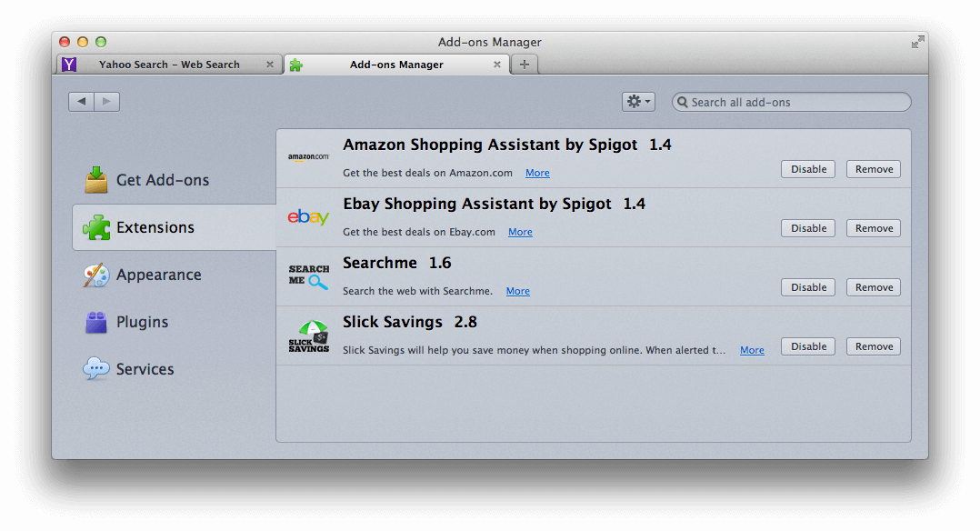Image resolution: width=980 pixels, height=531 pixels.
Task: Click the blue Plugins brick icon
Action: [x=96, y=322]
